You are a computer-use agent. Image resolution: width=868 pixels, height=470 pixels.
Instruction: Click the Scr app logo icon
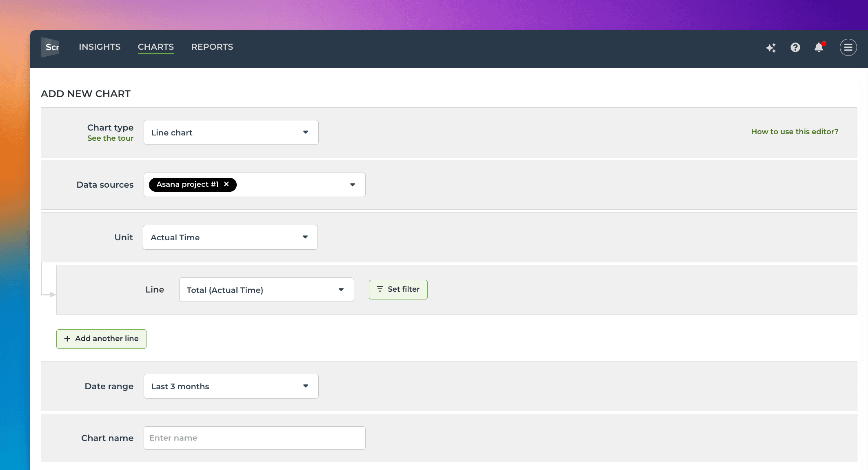(51, 47)
